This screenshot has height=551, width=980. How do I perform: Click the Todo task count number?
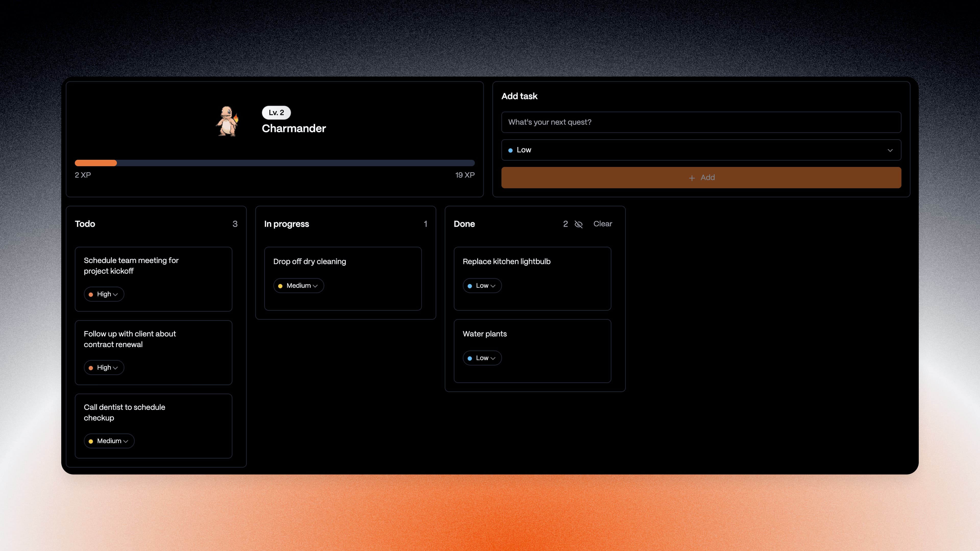235,224
